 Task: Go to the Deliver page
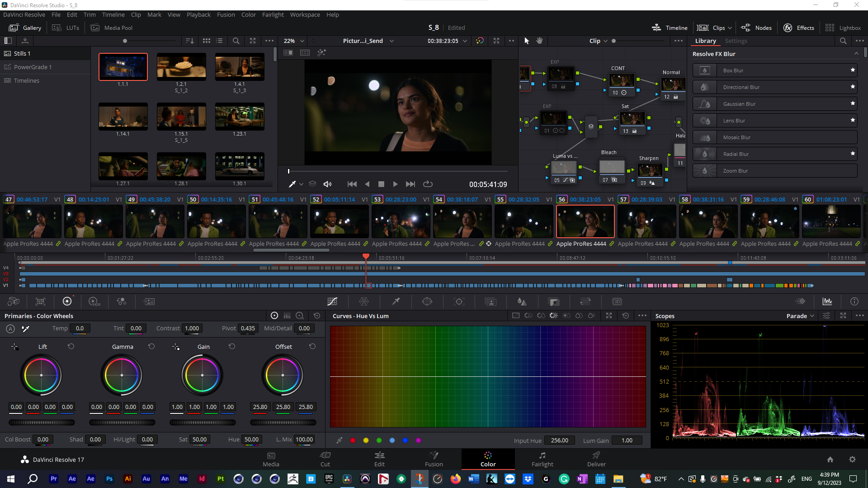pyautogui.click(x=596, y=459)
